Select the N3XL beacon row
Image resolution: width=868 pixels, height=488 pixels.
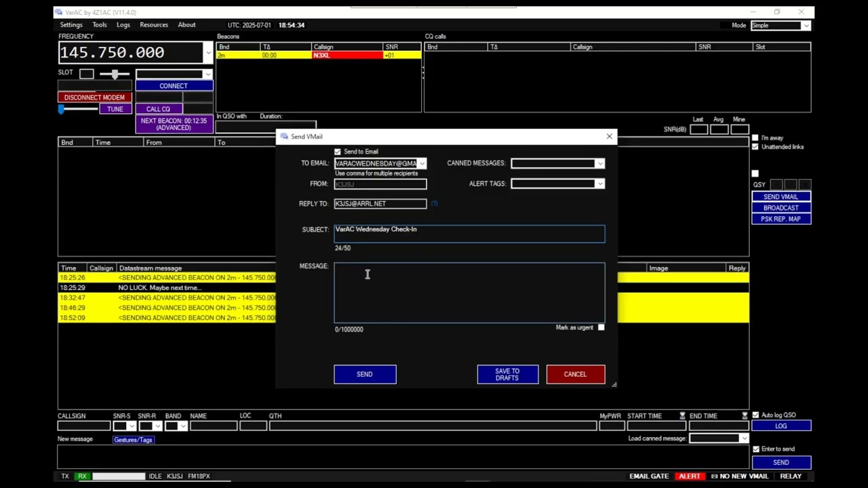pyautogui.click(x=319, y=56)
